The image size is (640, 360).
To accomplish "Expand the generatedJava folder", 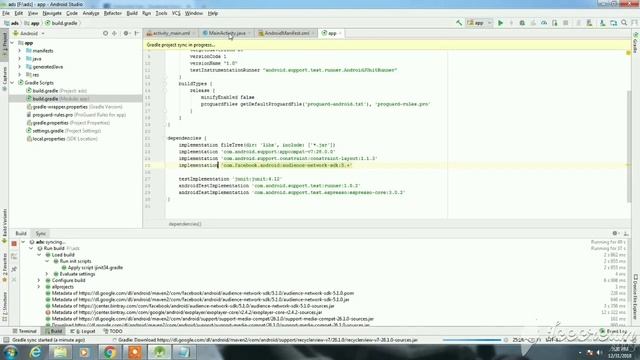I will click(20, 67).
